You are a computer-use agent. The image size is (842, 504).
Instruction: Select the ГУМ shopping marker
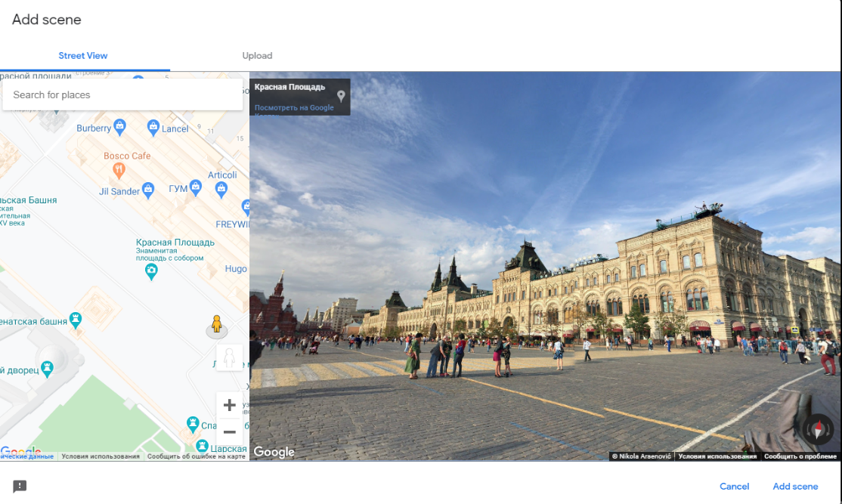[196, 186]
